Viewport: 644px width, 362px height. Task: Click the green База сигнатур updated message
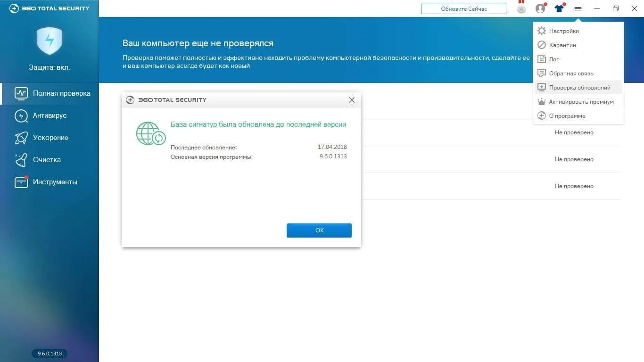pyautogui.click(x=258, y=124)
